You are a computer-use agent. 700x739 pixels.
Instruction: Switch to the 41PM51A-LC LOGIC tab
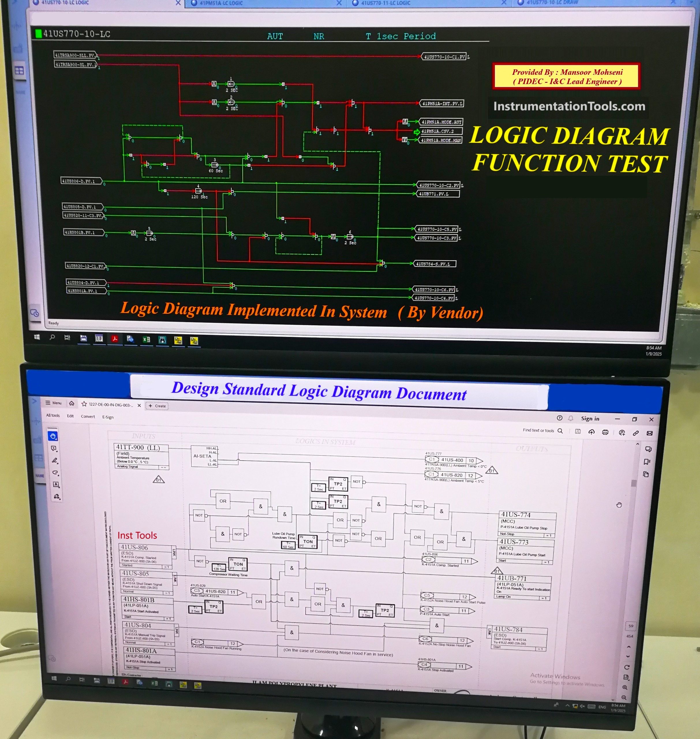[x=221, y=3]
